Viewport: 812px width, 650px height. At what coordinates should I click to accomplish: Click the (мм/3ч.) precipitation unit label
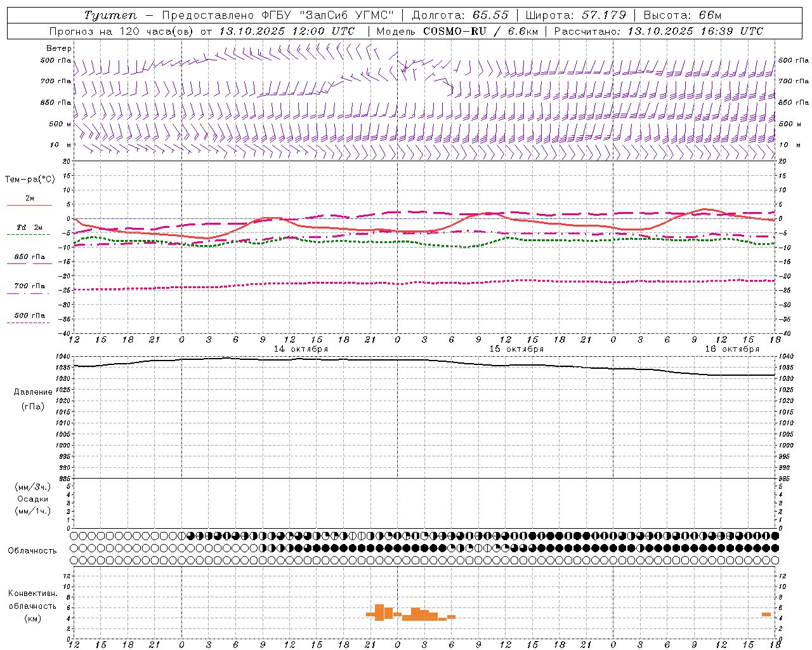click(33, 487)
